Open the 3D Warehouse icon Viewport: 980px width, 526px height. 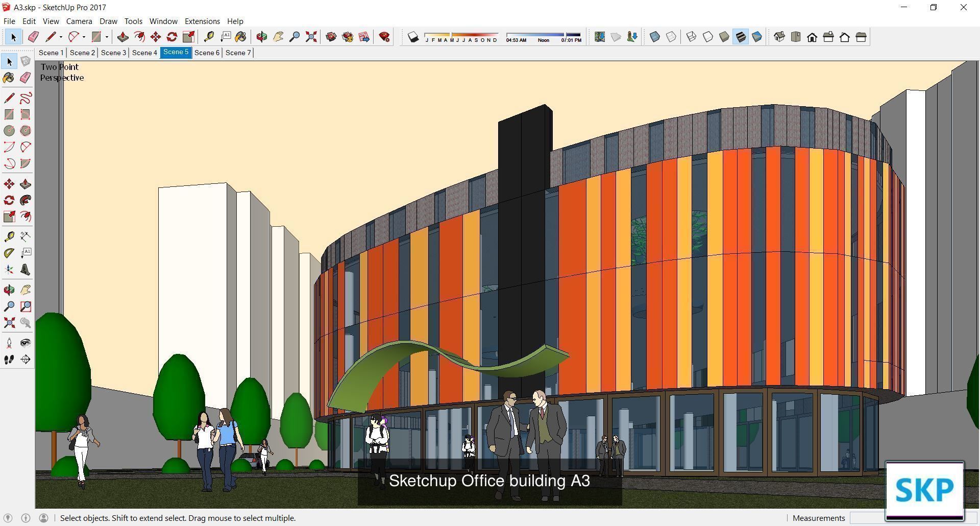[x=331, y=37]
